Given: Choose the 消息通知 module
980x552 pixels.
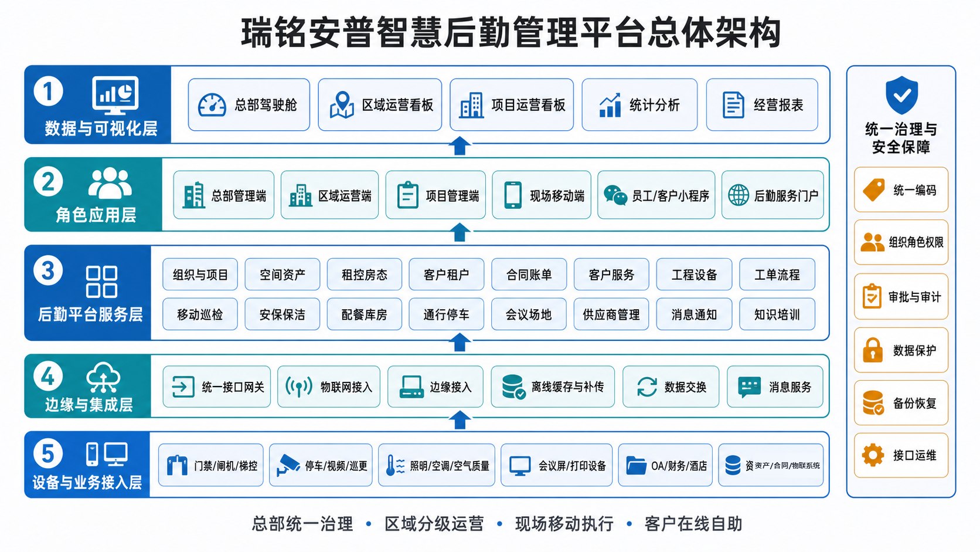Looking at the screenshot, I should pos(695,314).
